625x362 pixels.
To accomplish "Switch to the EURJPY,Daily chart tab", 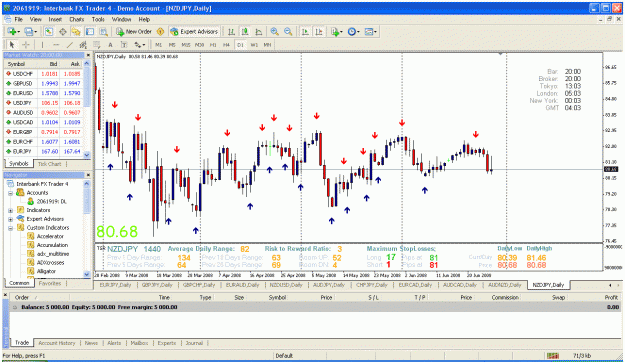I will click(115, 285).
